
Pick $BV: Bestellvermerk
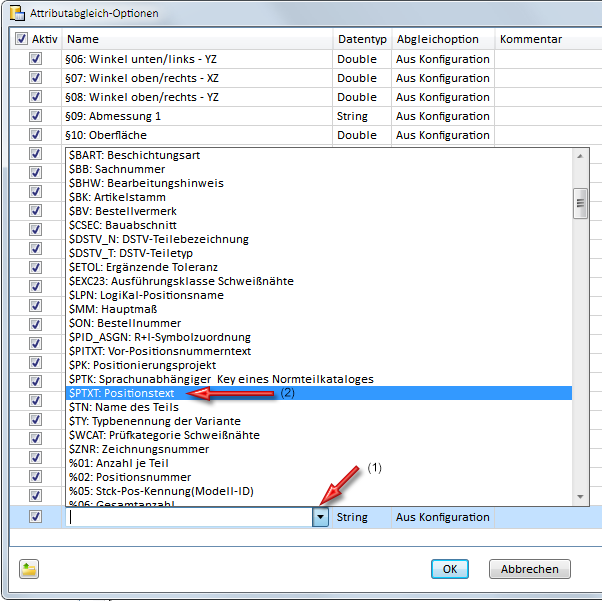319,211
